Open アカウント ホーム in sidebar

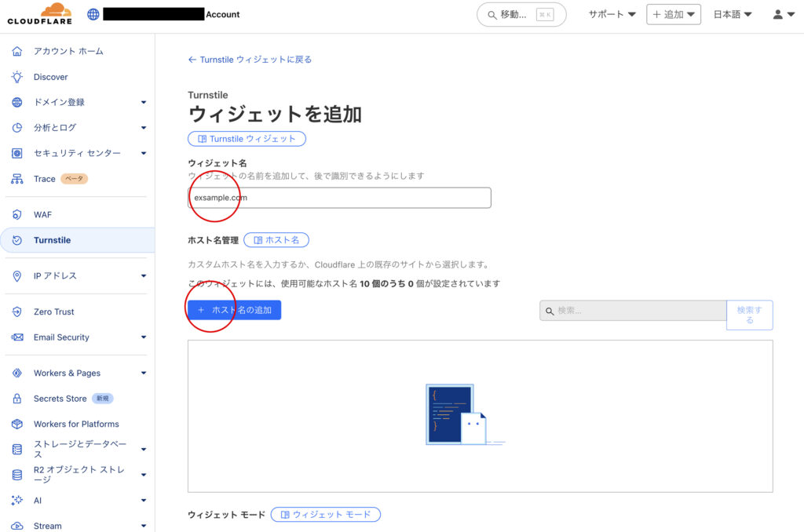[68, 51]
